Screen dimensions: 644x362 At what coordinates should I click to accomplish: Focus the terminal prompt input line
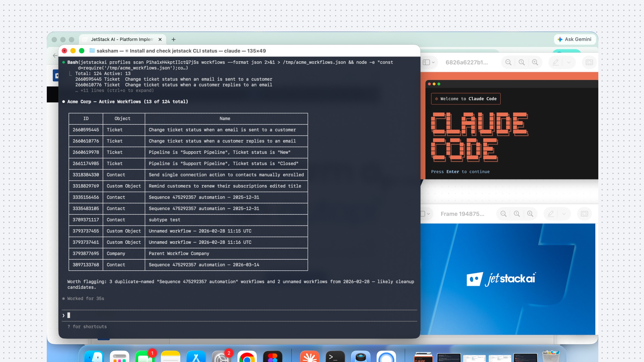(239, 315)
